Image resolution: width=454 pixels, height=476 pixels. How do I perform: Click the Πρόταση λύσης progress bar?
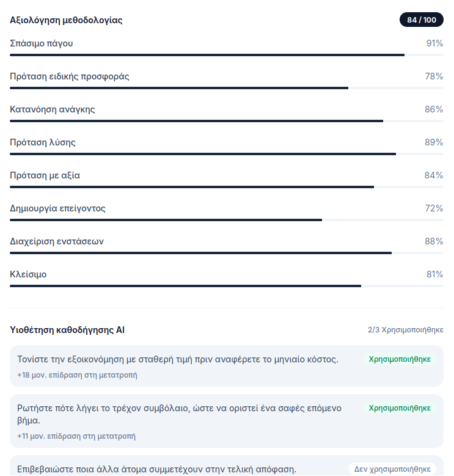click(x=227, y=154)
